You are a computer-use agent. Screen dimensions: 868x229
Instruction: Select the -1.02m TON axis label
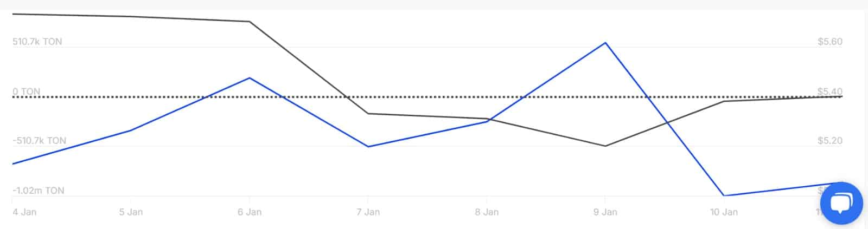[39, 191]
